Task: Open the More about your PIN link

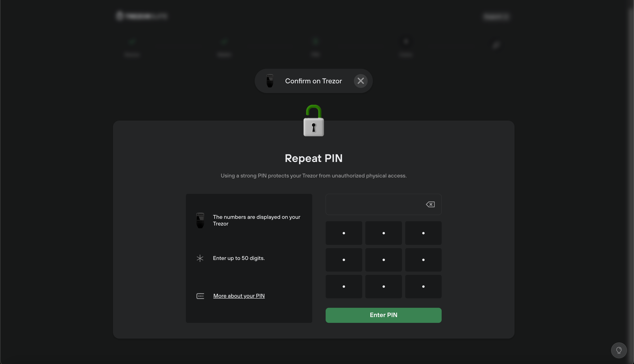Action: click(239, 296)
